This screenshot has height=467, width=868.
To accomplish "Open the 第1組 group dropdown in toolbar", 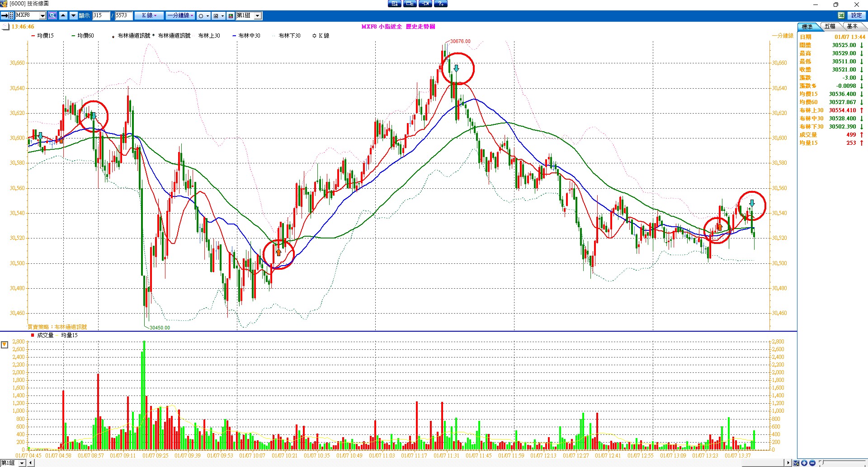I will click(x=257, y=16).
